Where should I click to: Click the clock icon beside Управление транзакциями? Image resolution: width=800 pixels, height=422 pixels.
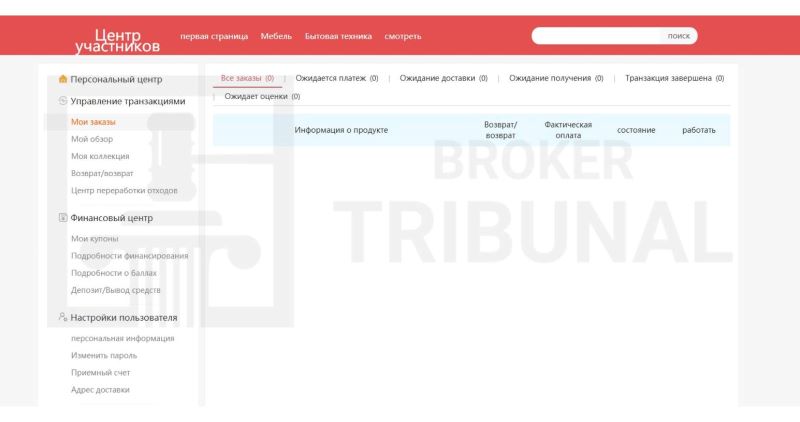[x=63, y=101]
